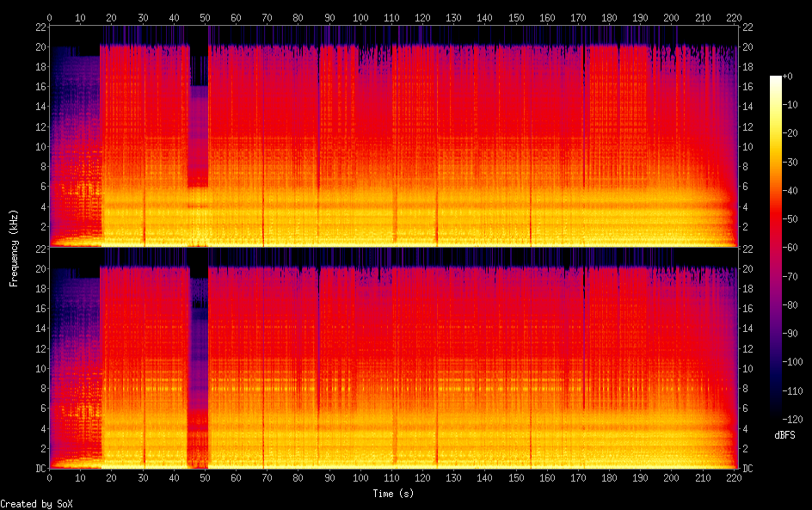This screenshot has height=510, width=812.
Task: Click the 0 label on top time axis
Action: (x=49, y=17)
